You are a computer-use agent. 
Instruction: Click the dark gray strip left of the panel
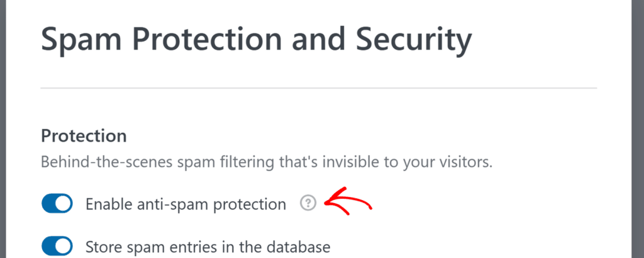click(x=3, y=129)
